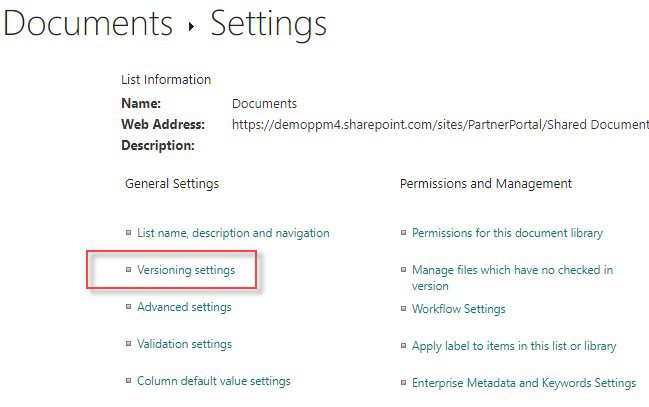This screenshot has height=407, width=649.
Task: Click the Documents breadcrumb title
Action: coord(88,24)
